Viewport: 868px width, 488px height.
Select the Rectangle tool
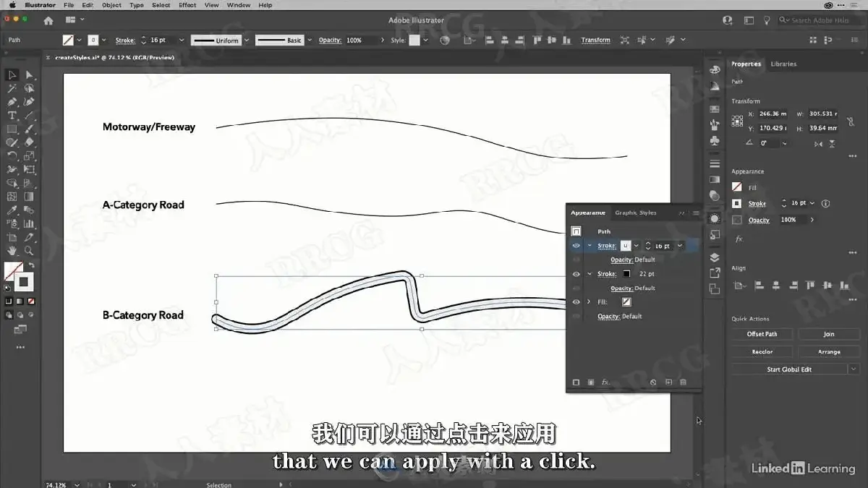click(12, 129)
